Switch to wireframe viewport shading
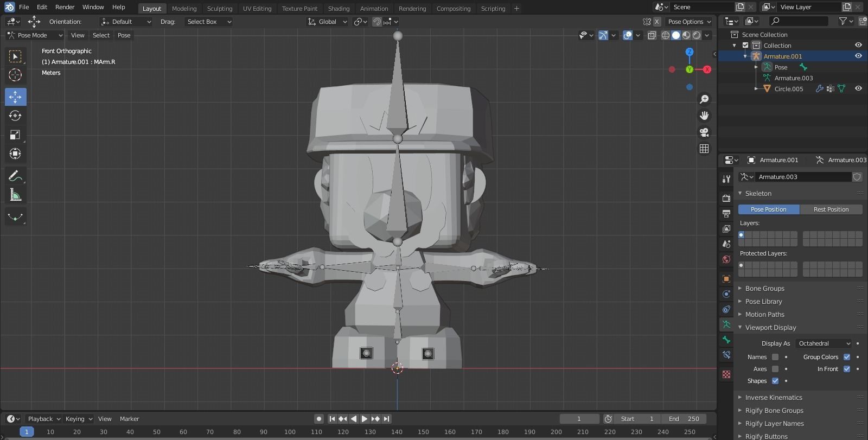Viewport: 868px width, 440px height. (x=666, y=35)
